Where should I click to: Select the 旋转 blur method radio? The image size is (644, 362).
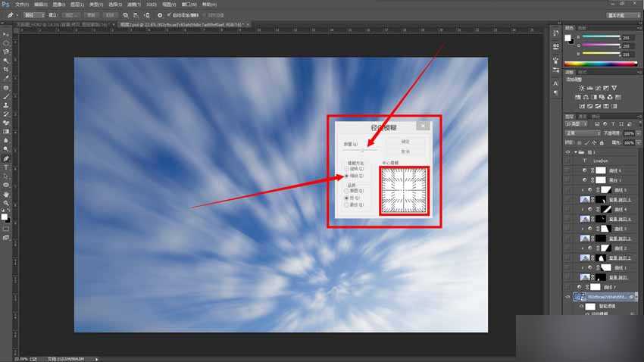coord(347,169)
